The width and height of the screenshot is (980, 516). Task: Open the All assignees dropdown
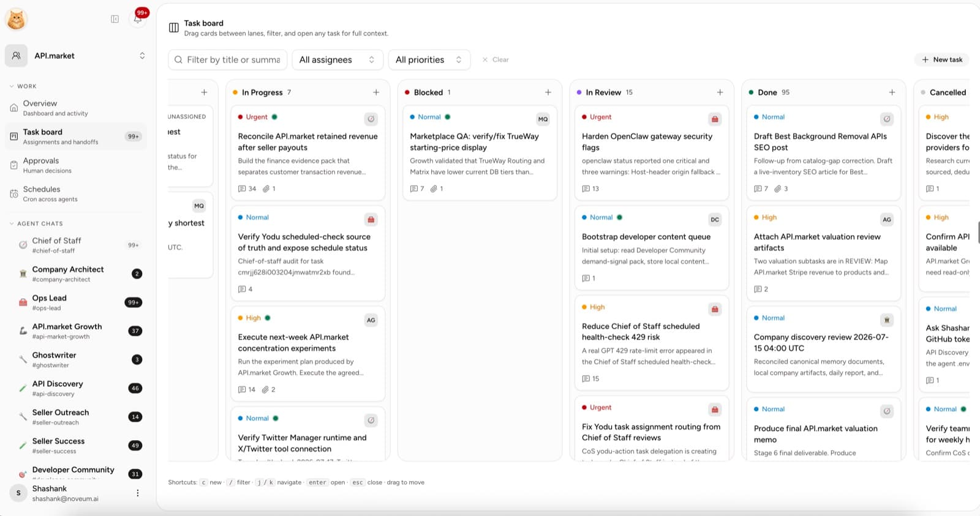[x=337, y=59]
